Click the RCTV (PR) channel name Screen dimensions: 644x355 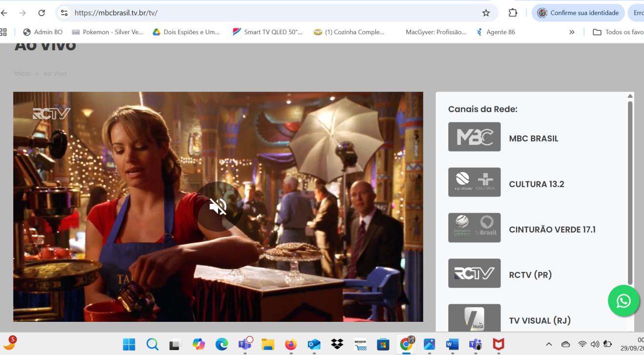530,275
